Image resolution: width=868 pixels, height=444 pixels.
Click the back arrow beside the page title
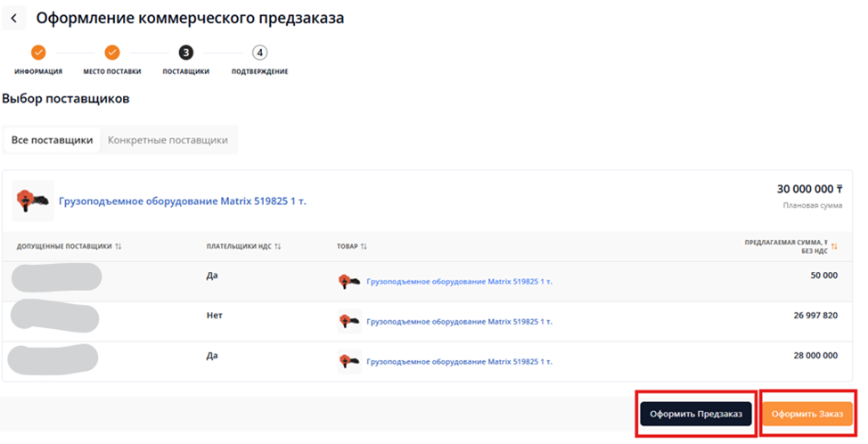(13, 19)
